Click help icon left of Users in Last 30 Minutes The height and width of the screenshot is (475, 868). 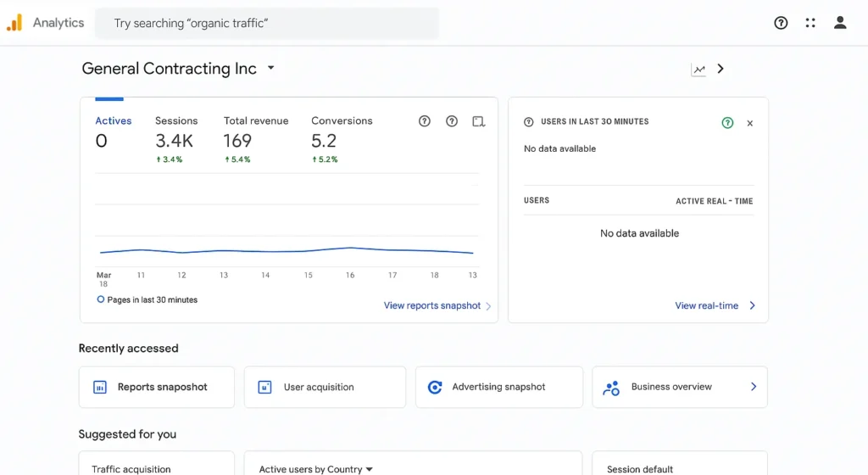pyautogui.click(x=529, y=122)
